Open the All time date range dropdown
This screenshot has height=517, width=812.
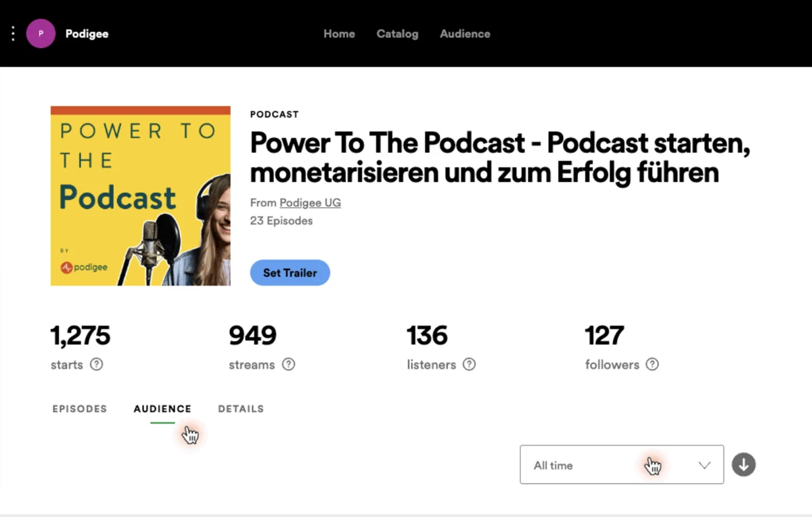pyautogui.click(x=622, y=464)
